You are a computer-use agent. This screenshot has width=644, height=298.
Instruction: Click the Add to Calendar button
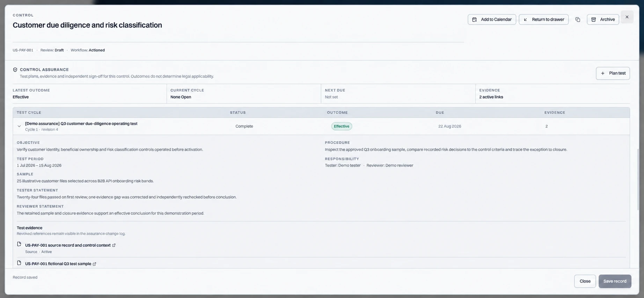[x=492, y=20]
